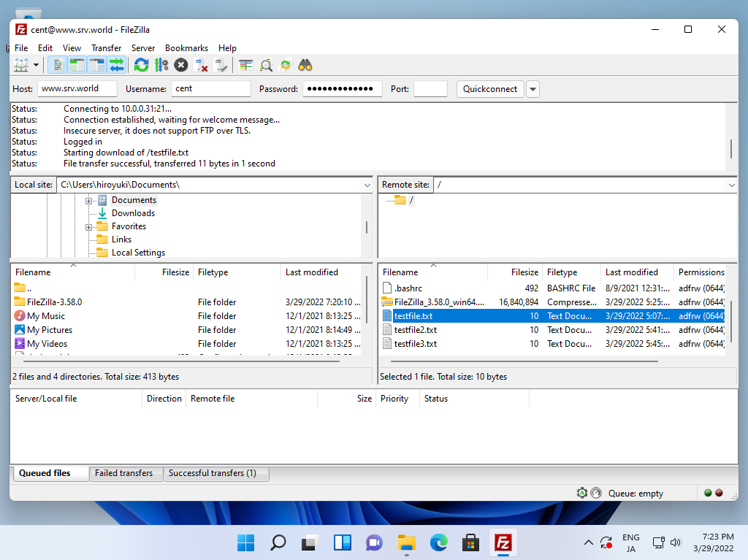
Task: Open the Transfer menu
Action: (x=107, y=47)
